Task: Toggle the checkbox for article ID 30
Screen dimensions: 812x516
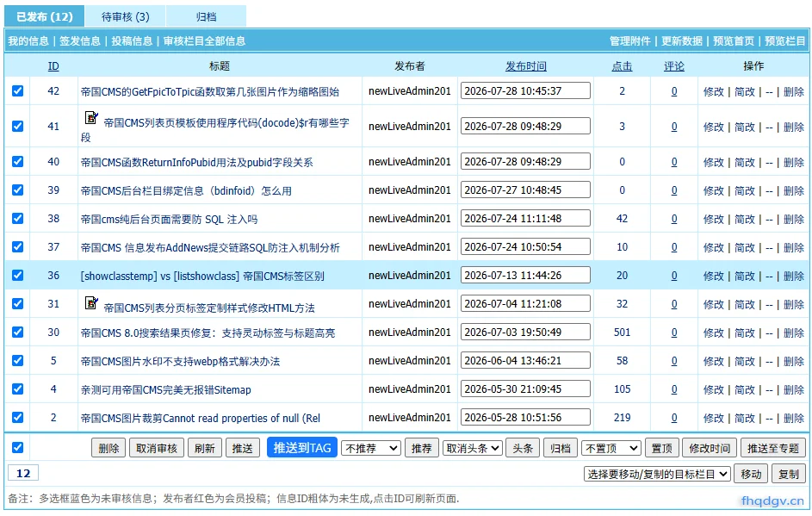Action: 17,333
